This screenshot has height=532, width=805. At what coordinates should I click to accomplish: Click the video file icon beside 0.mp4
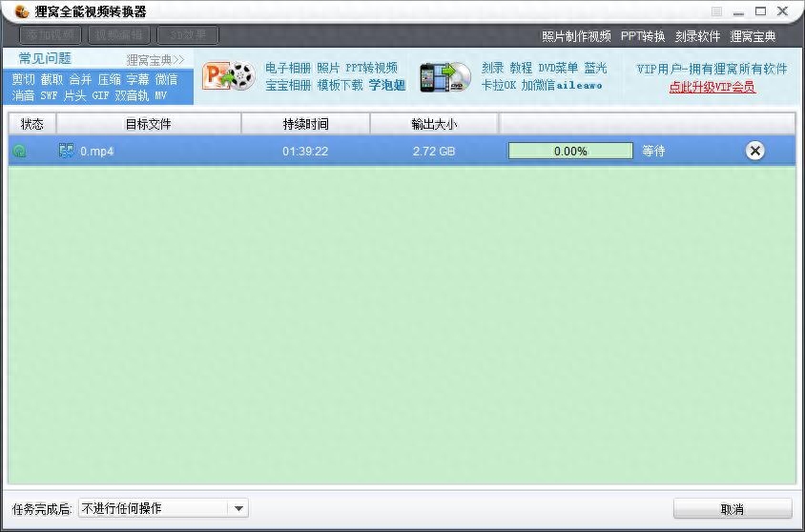pos(66,151)
